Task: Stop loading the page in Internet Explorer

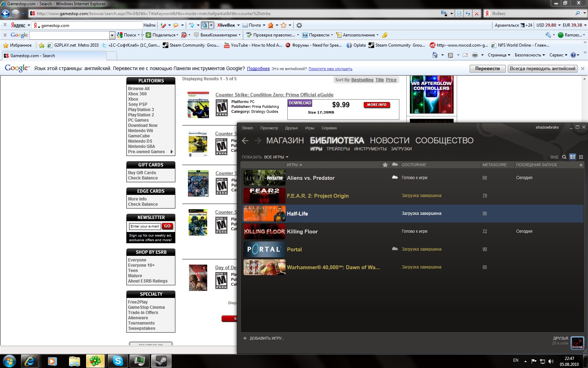Action: 476,14
